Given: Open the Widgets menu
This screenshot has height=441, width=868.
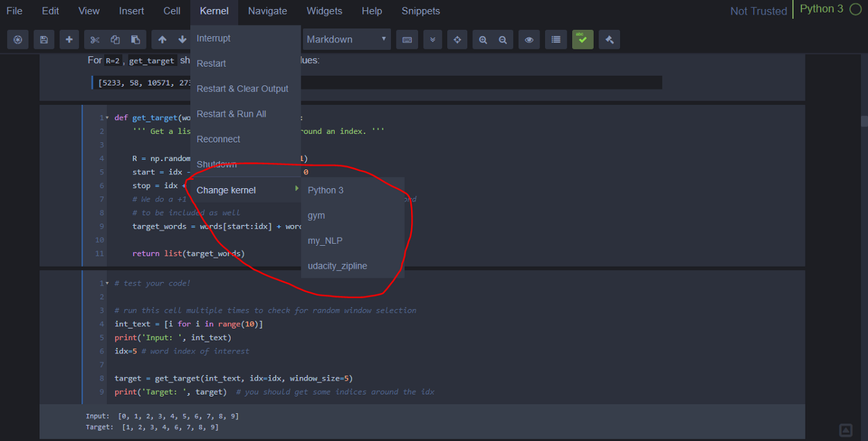Looking at the screenshot, I should click(x=324, y=11).
